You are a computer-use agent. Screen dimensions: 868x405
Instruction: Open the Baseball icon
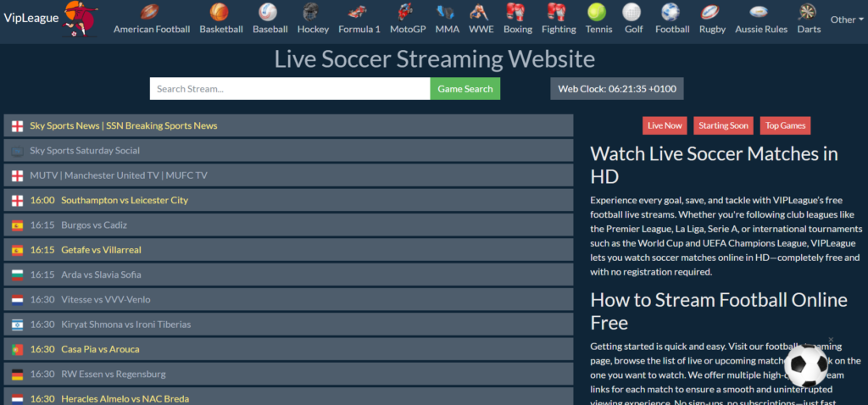tap(268, 12)
